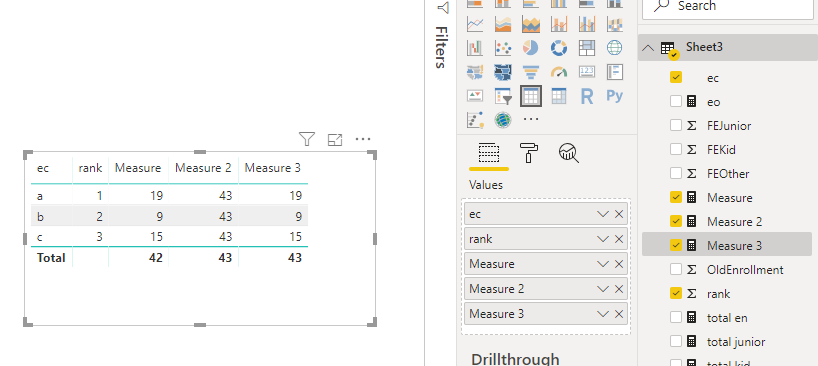Viewport: 818px width, 366px height.
Task: Select the KPI visualization
Action: (475, 96)
